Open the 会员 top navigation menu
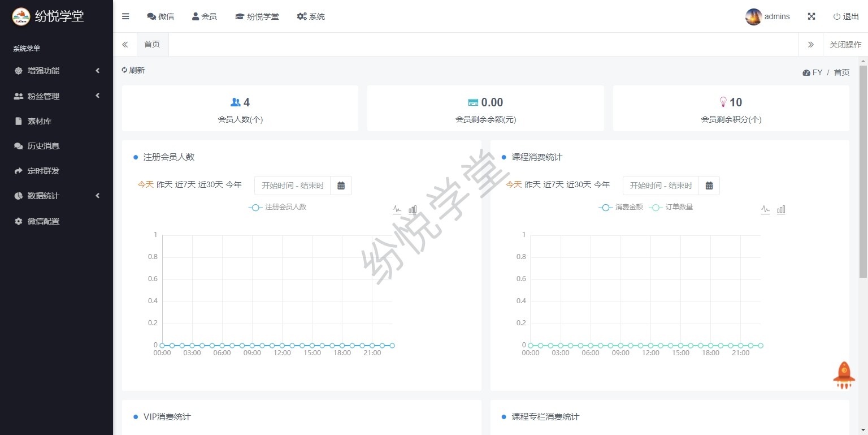The width and height of the screenshot is (868, 435). point(204,16)
